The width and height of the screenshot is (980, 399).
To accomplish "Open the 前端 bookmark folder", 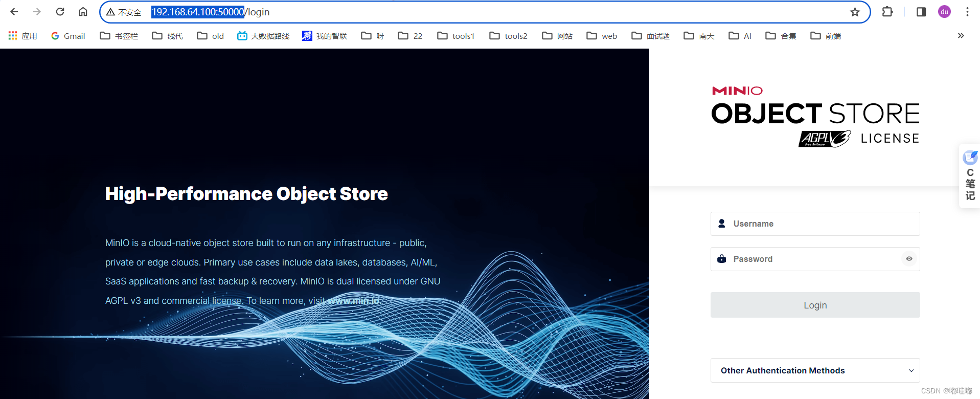I will [826, 36].
